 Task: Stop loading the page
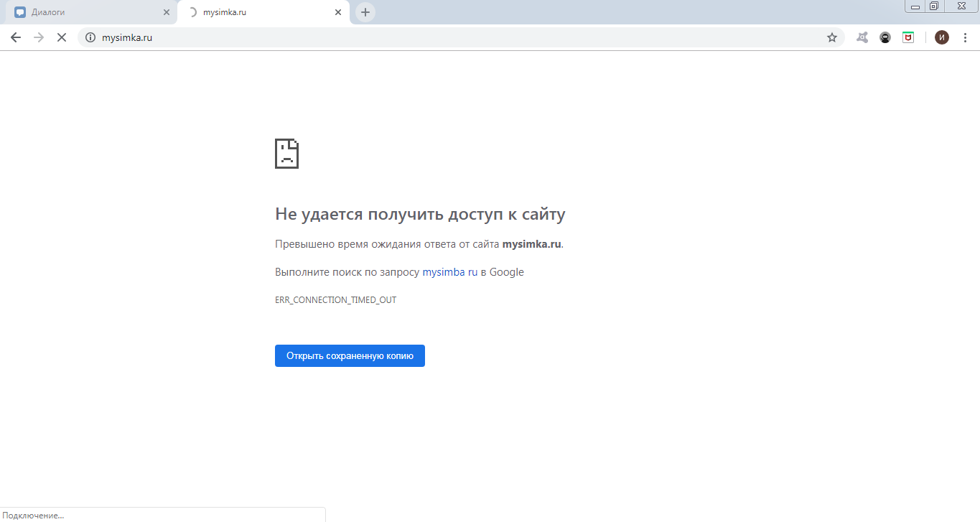[x=62, y=37]
